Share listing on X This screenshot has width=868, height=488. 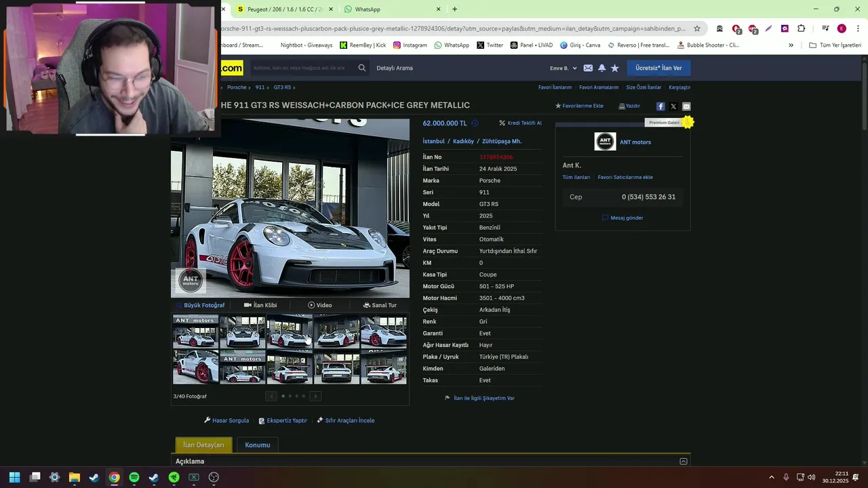(673, 106)
